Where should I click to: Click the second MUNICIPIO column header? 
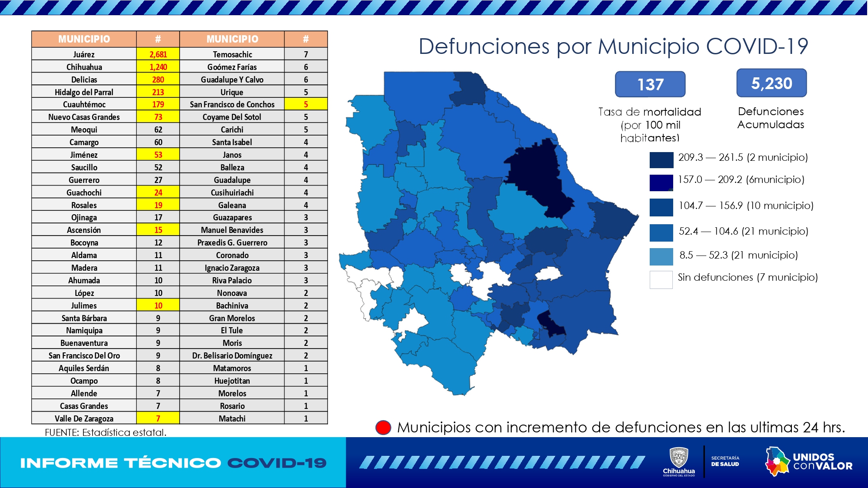[232, 39]
